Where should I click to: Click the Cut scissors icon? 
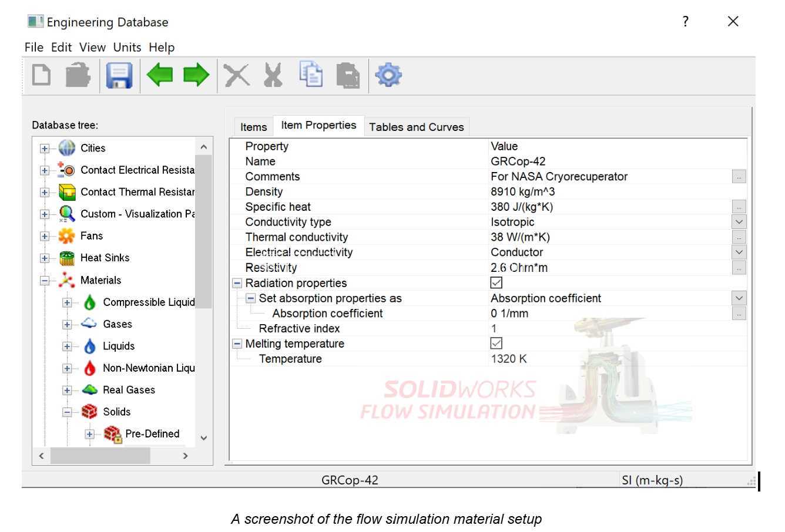(x=273, y=76)
